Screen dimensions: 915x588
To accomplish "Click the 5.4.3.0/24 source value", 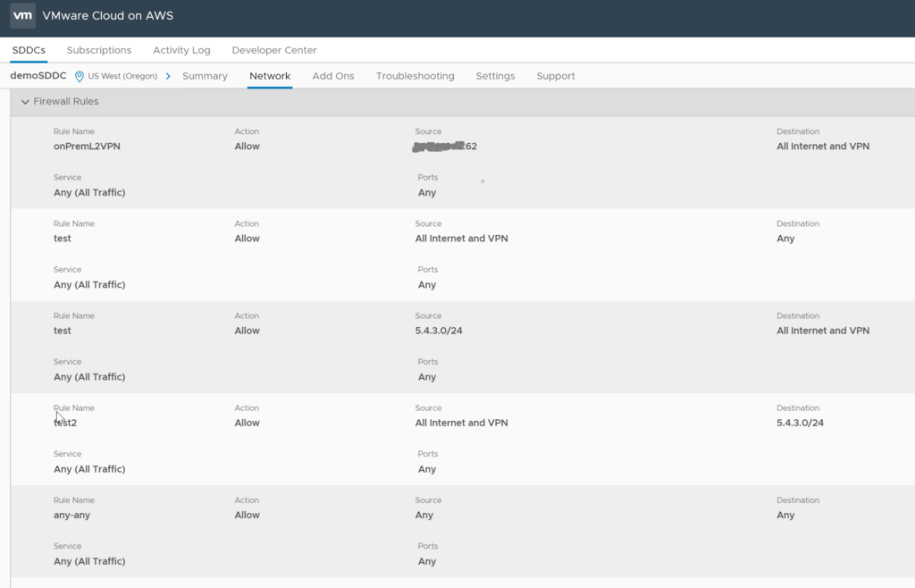I will coord(439,331).
